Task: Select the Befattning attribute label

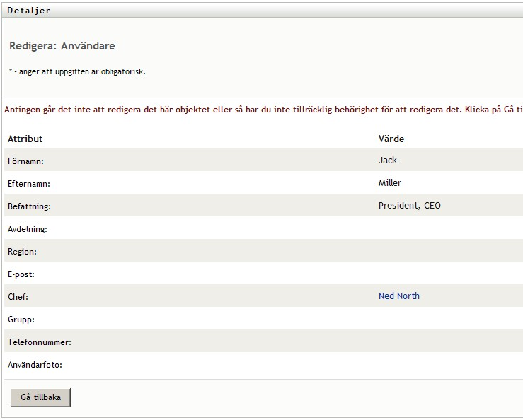Action: [30, 206]
